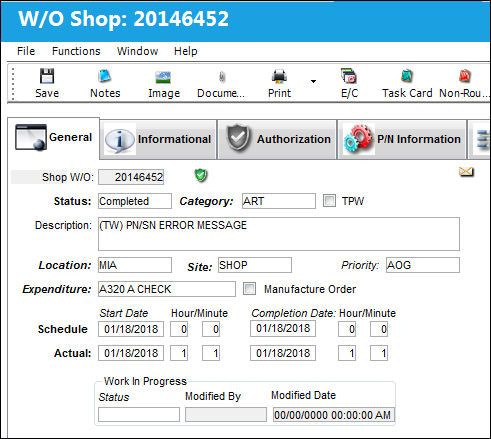491x439 pixels.
Task: Click the Modified By field
Action: (226, 414)
